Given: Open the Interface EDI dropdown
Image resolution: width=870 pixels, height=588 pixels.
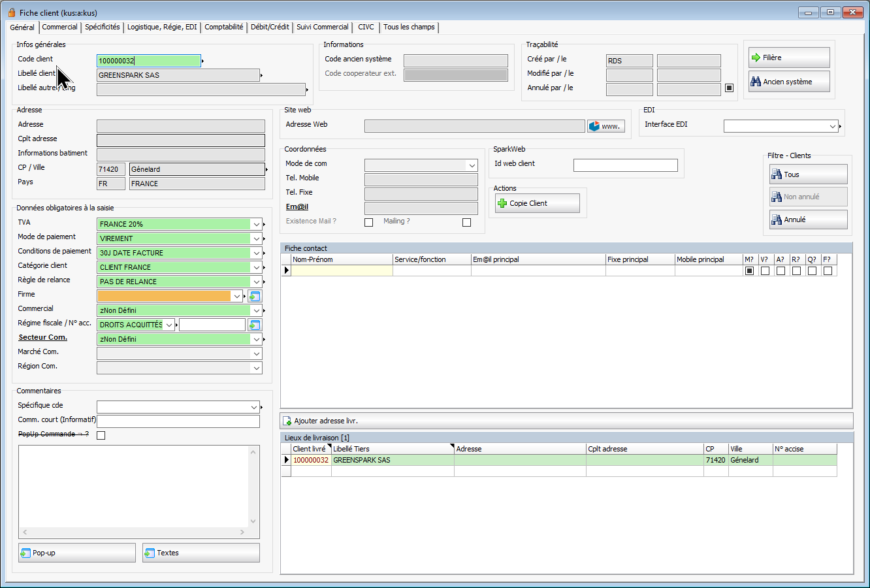Looking at the screenshot, I should click(x=832, y=126).
